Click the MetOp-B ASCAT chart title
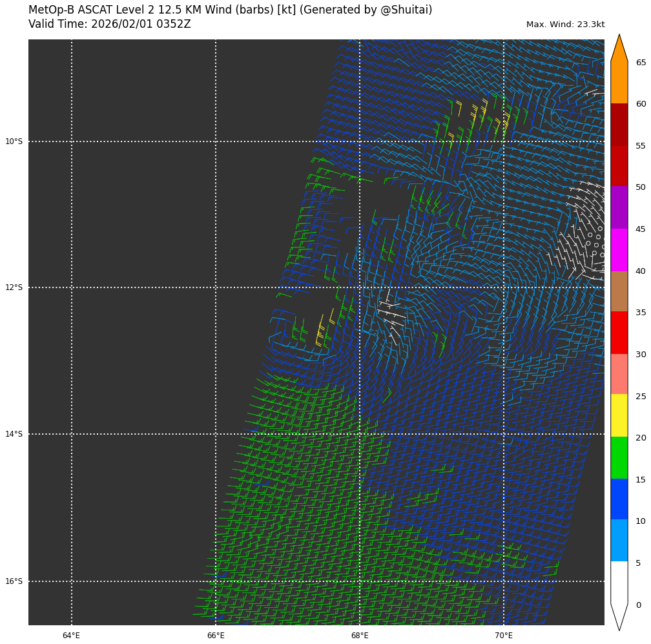Viewport: 651px width, 644px height. click(230, 10)
